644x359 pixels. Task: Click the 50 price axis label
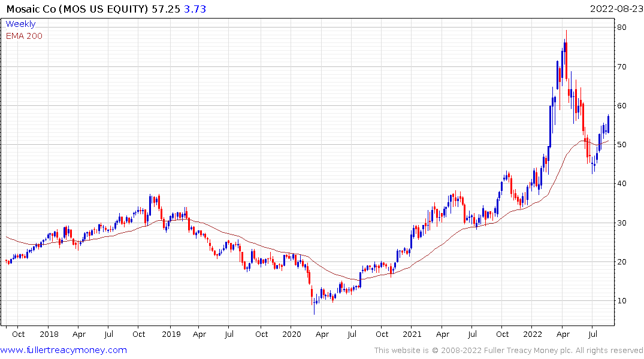point(621,144)
